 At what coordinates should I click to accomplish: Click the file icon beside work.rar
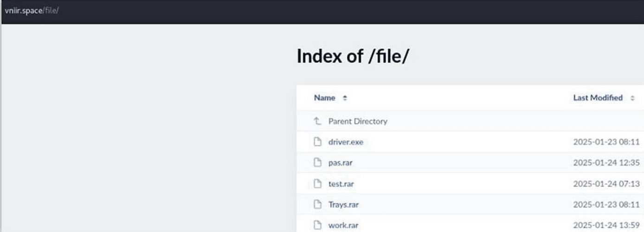(x=318, y=226)
